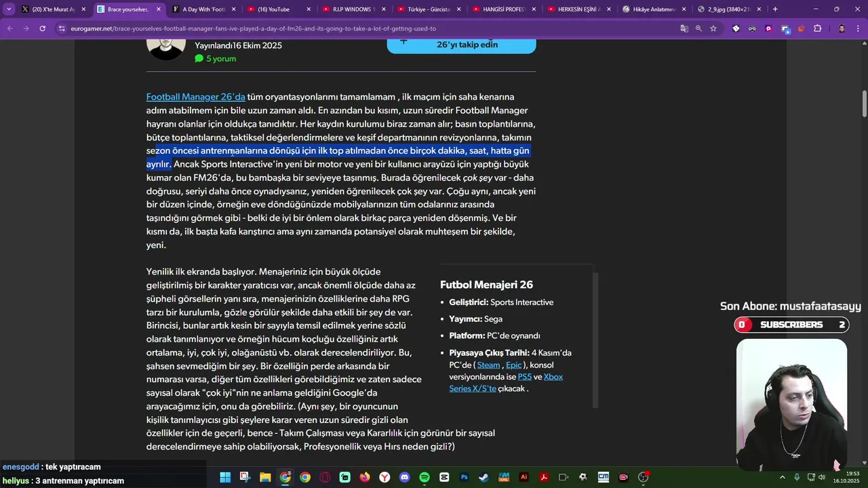The height and width of the screenshot is (488, 868).
Task: Click the page vertical scrollbar thumb
Action: click(x=865, y=103)
